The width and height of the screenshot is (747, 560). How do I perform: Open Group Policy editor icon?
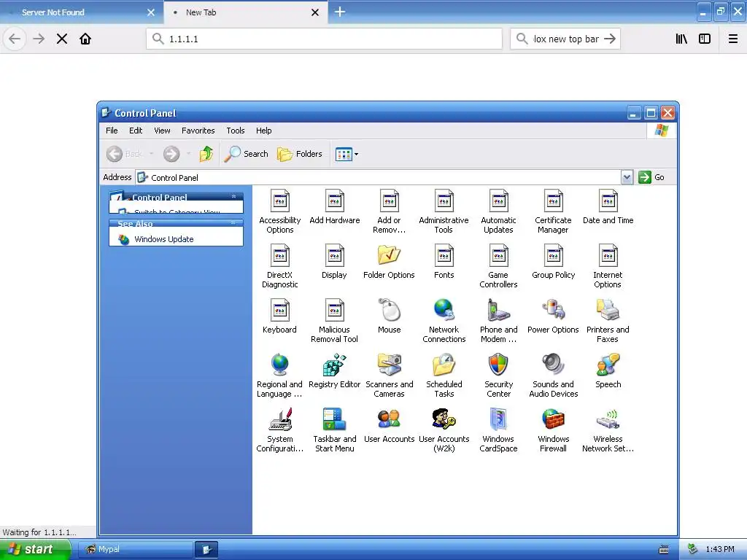[x=553, y=262]
